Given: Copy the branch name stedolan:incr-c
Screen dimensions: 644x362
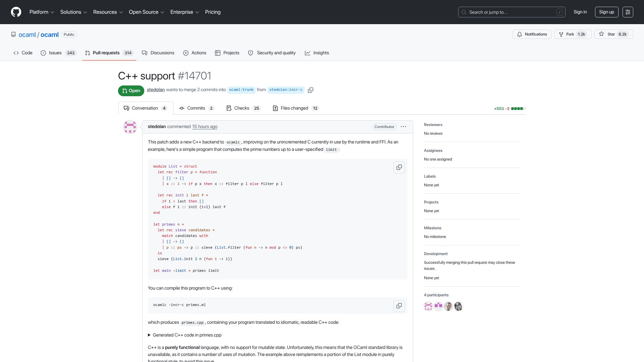Looking at the screenshot, I should click(x=311, y=90).
